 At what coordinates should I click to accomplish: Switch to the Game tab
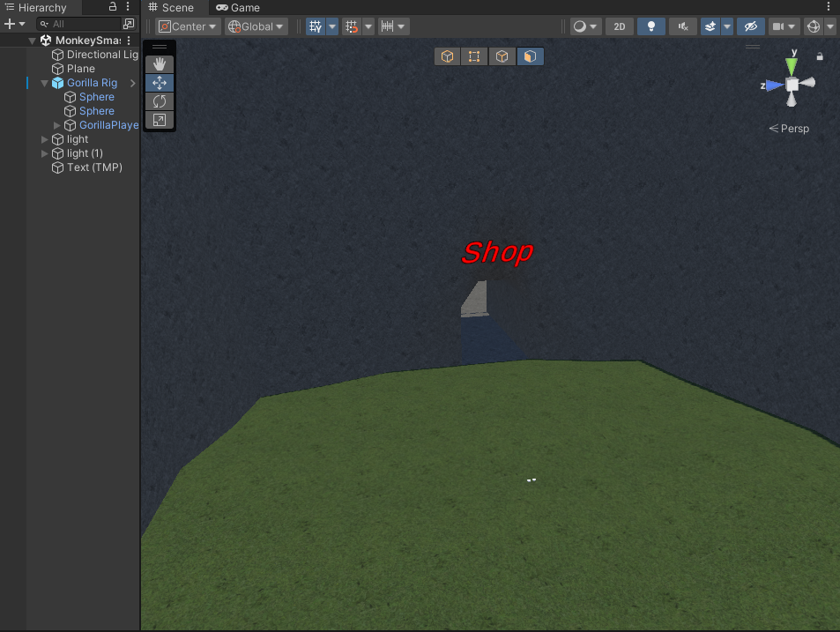pyautogui.click(x=238, y=8)
